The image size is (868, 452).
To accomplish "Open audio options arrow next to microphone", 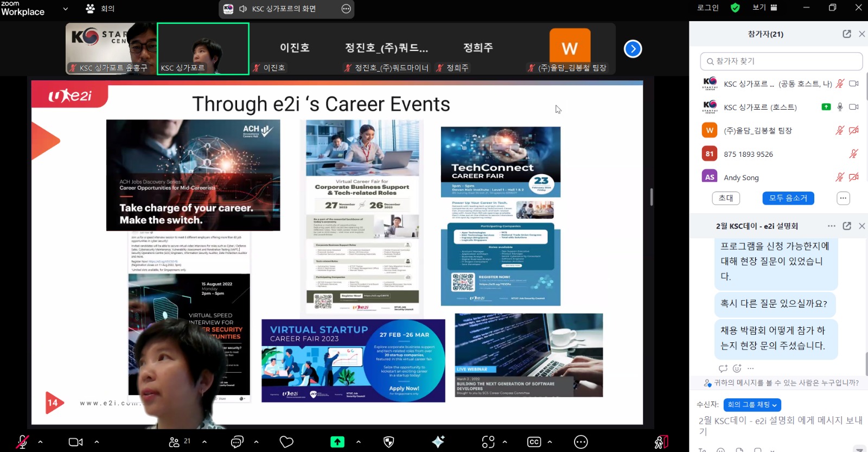I will [x=40, y=442].
